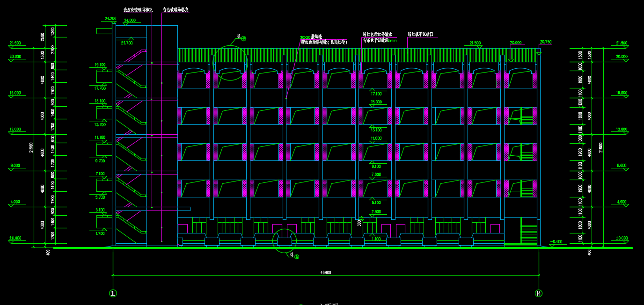
Task: Select the 19.100 stair landing elevation
Action: (x=100, y=65)
